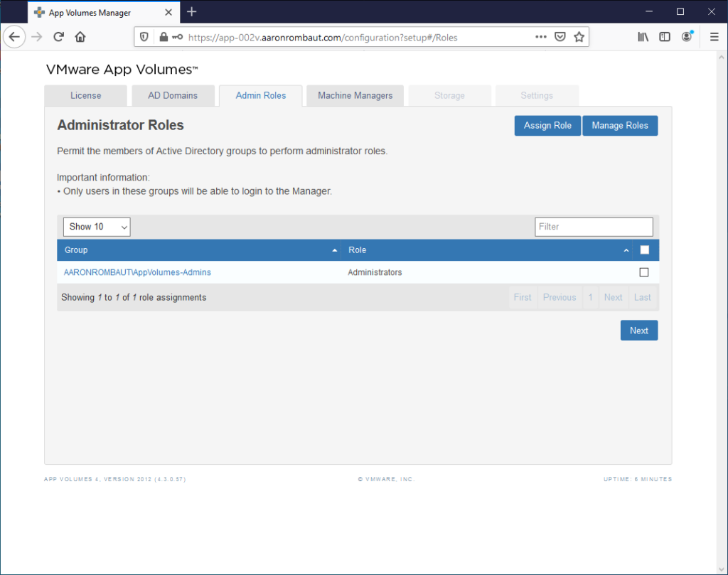
Task: Bookmark this page with the star icon
Action: point(579,37)
